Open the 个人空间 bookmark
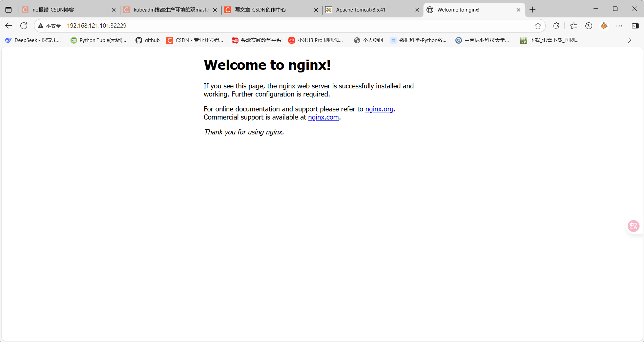The height and width of the screenshot is (342, 644). (369, 40)
